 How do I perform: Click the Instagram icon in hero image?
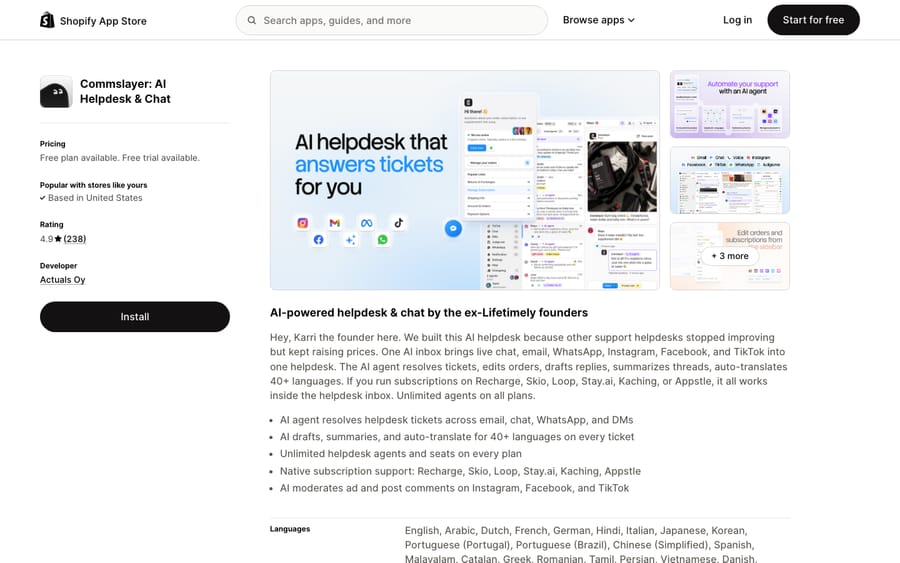302,223
